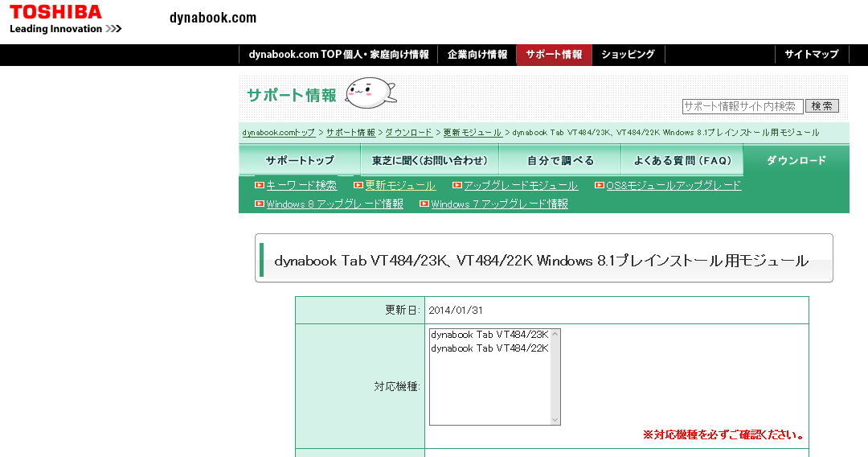Open キーワード検索 submenu link
868x457 pixels.
pos(301,186)
